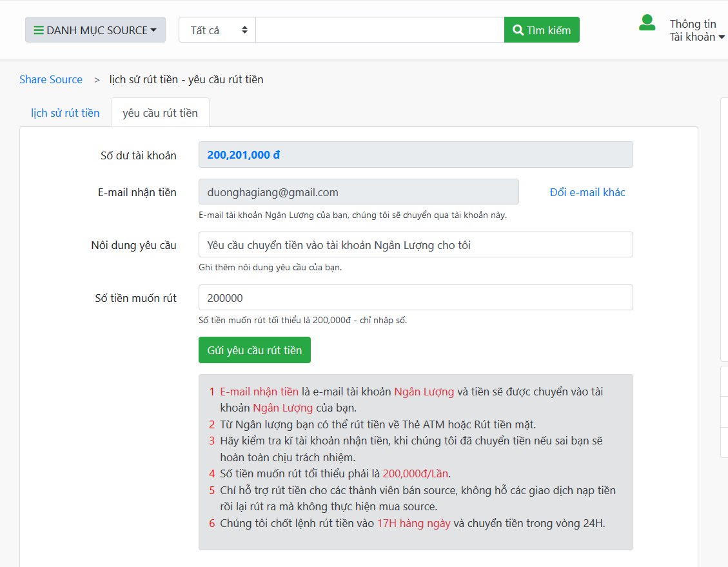This screenshot has height=567, width=728.
Task: Click the Ngân Lượng e-mail hint text
Action: point(353,215)
